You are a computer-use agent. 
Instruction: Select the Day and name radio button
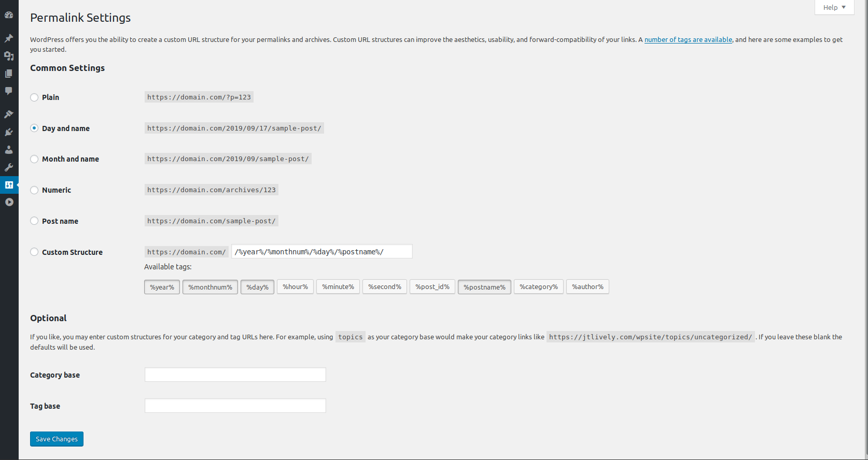click(34, 128)
